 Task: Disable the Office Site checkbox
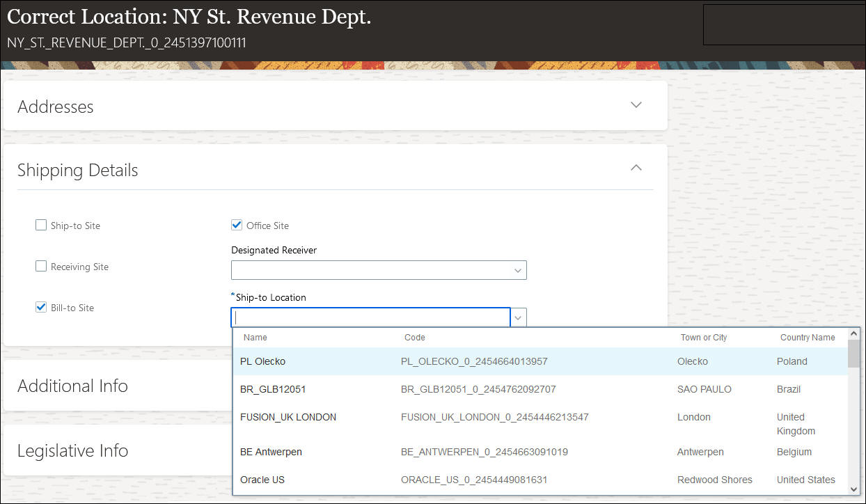pos(237,226)
